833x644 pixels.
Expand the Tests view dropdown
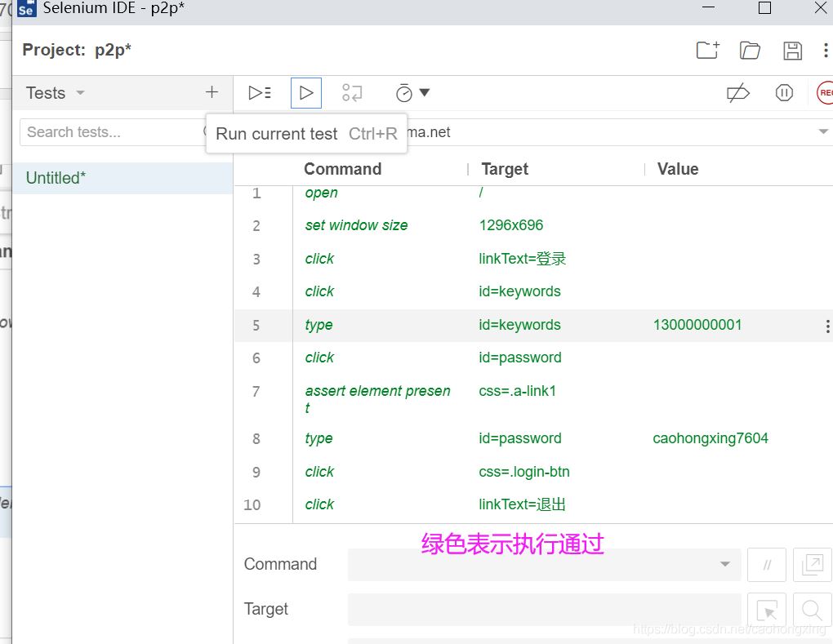(80, 93)
